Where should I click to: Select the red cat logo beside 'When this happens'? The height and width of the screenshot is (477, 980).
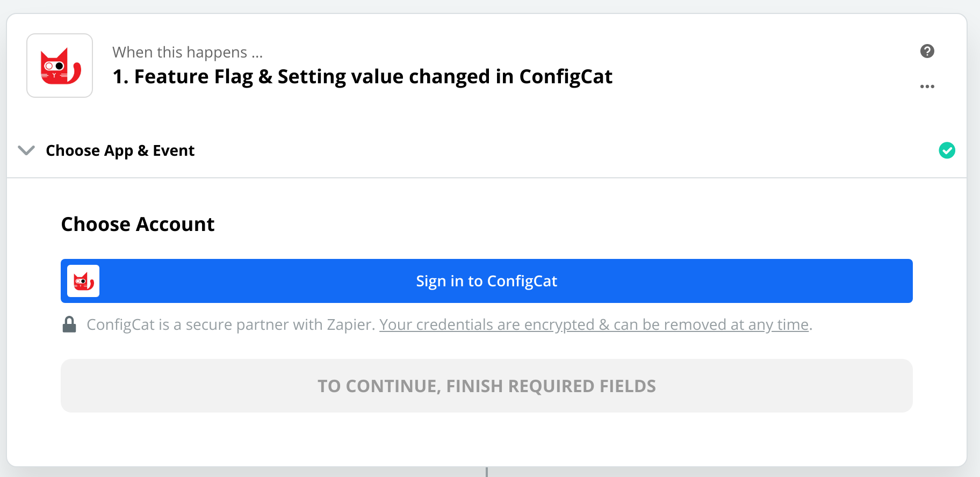[x=59, y=65]
